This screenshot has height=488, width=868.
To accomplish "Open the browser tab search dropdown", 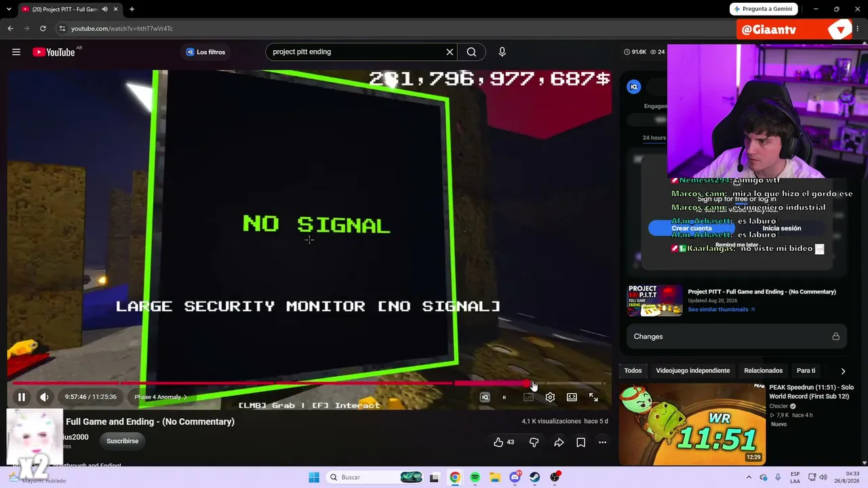I will point(9,9).
